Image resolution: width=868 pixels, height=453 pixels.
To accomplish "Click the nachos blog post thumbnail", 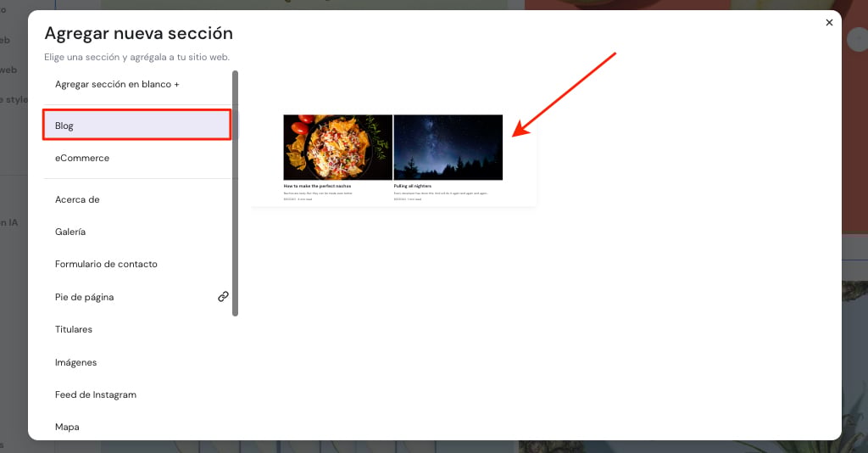I will point(337,147).
